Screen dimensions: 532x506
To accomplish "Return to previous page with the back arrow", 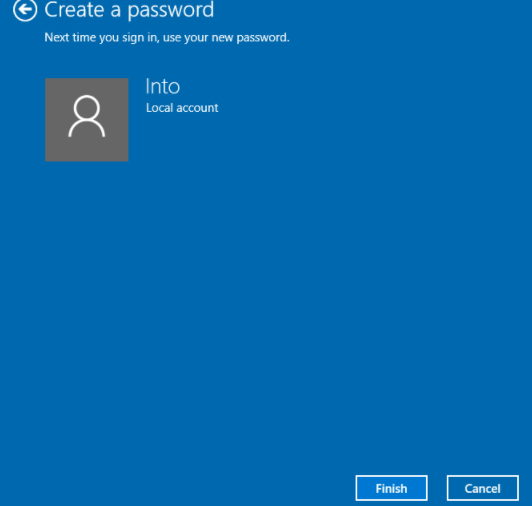I will (25, 10).
